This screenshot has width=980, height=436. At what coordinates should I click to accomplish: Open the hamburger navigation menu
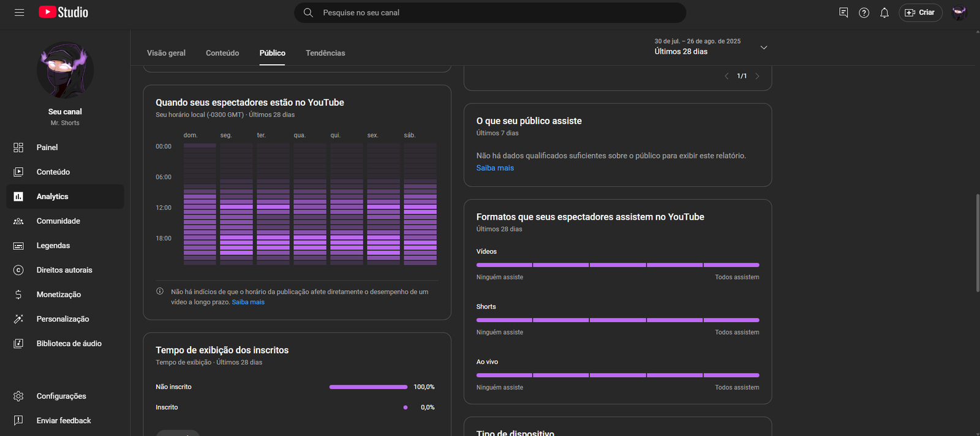(x=19, y=12)
